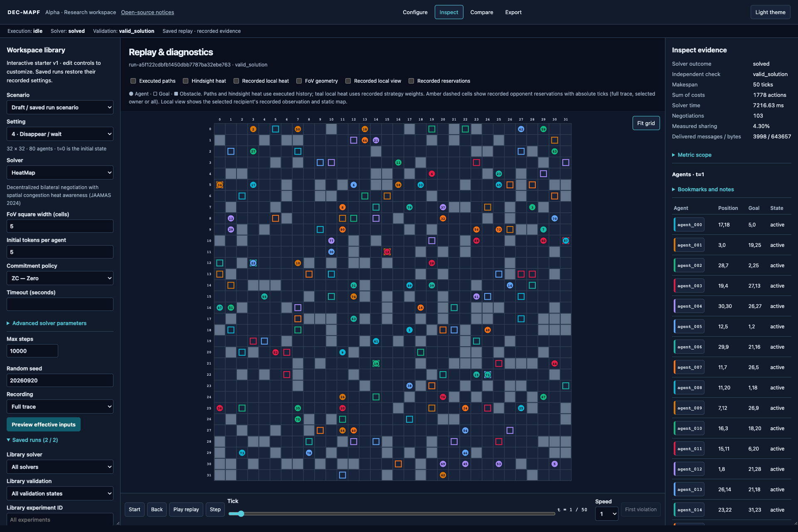Viewport: 798px width, 532px height.
Task: Open the Library solver dropdown
Action: click(60, 467)
